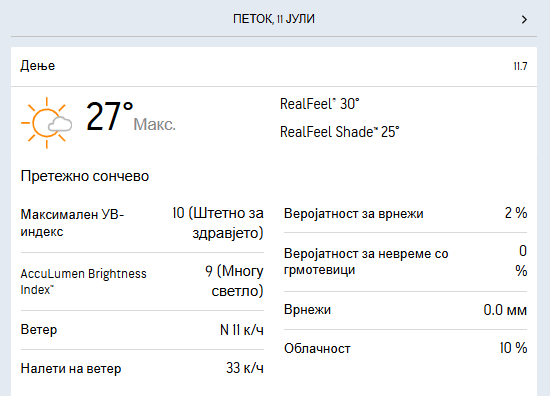Click the 11.7 date label

[x=520, y=66]
